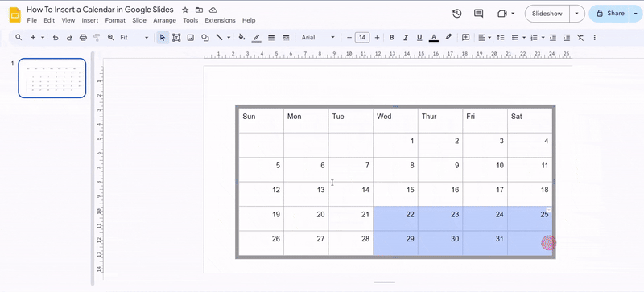Select slide 1 thumbnail in filmstrip

pos(52,78)
